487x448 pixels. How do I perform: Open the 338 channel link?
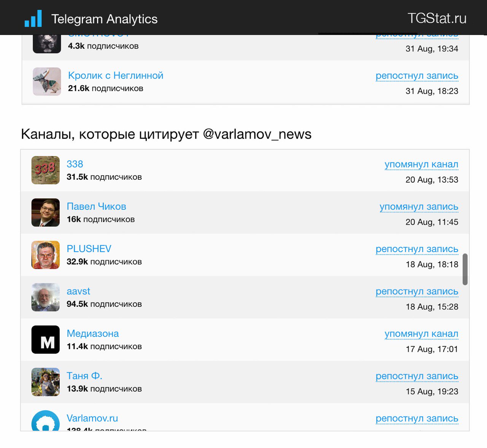(x=75, y=164)
